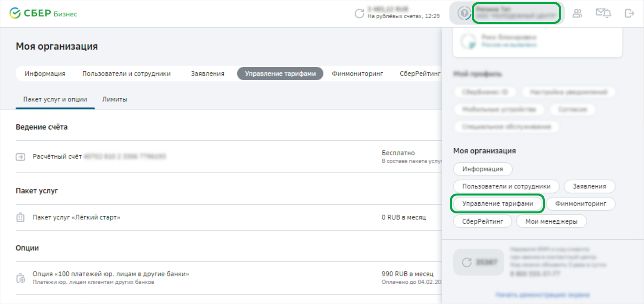
Task: Refresh the ruble accounts balance
Action: (x=359, y=14)
